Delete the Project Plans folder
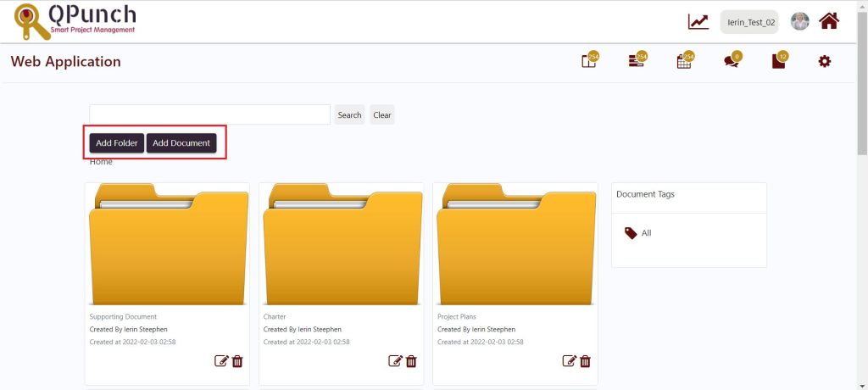868x390 pixels. 585,361
